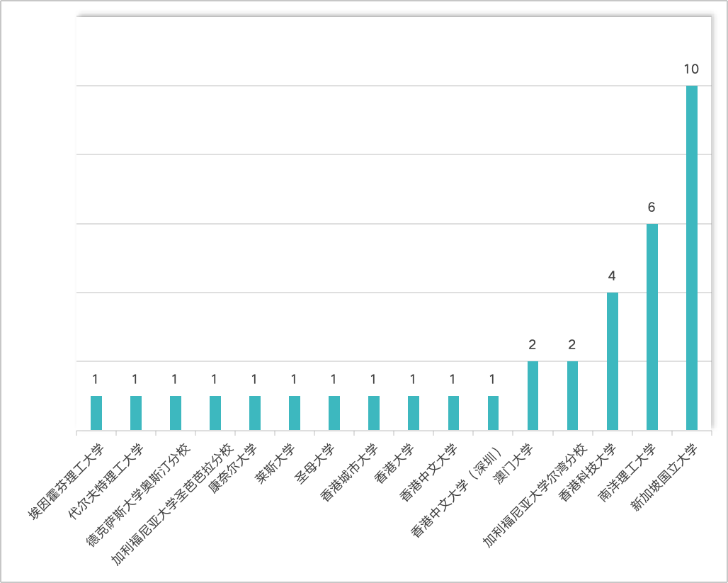This screenshot has height=583, width=728.
Task: Click the bar for 代尔夫特理工大学
Action: tap(135, 413)
